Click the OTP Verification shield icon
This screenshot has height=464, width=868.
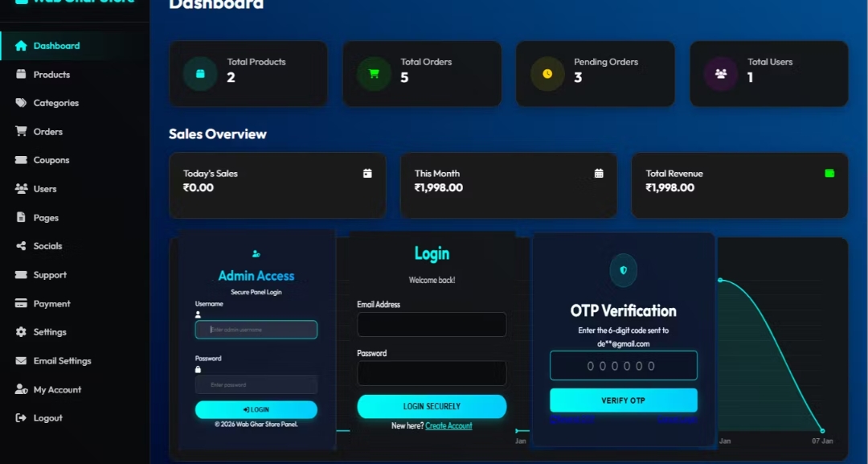[623, 271]
